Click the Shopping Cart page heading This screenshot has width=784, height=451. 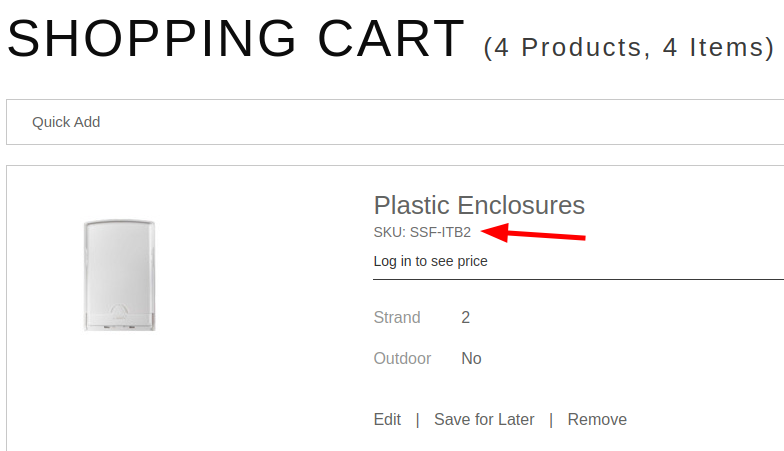pos(236,38)
